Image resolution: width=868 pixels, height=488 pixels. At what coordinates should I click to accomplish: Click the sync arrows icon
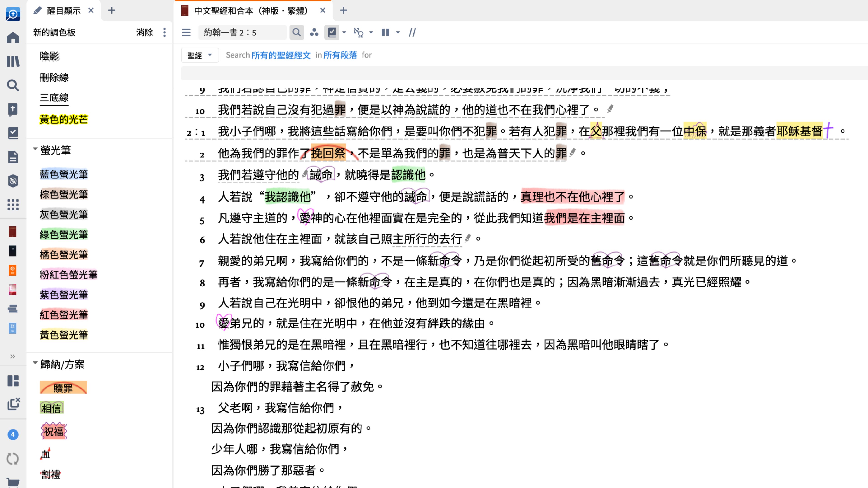pyautogui.click(x=13, y=459)
